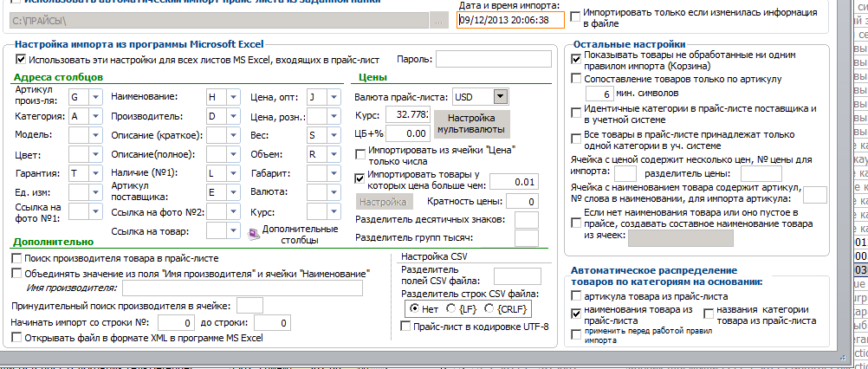This screenshot has width=868, height=369.
Task: Open the Категория column dropdown
Action: point(96,116)
